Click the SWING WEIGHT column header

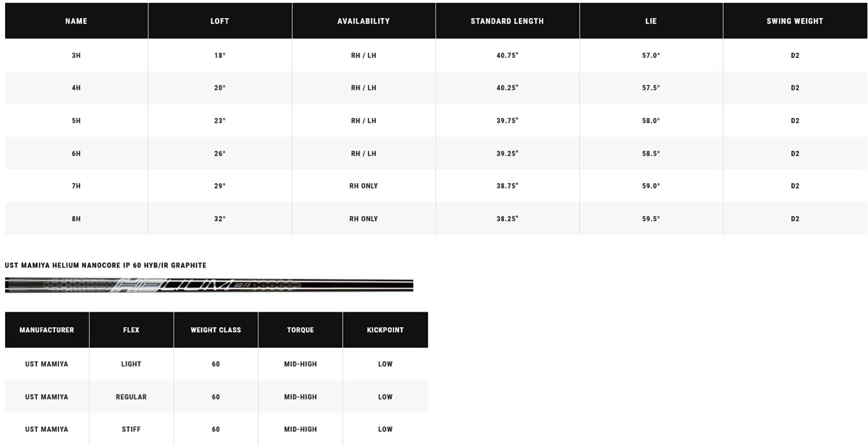(x=795, y=21)
